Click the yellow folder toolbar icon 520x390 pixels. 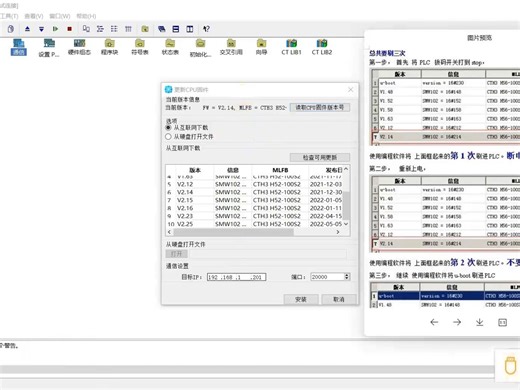[145, 29]
